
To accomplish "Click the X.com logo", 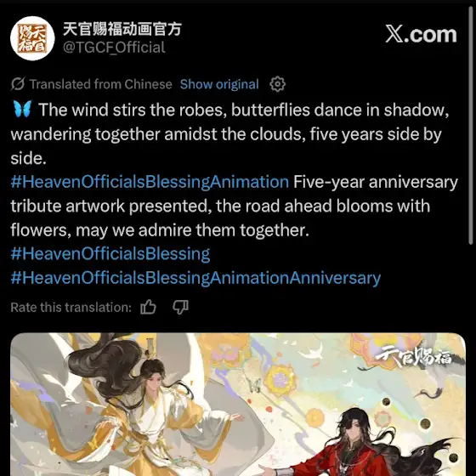I will (421, 34).
